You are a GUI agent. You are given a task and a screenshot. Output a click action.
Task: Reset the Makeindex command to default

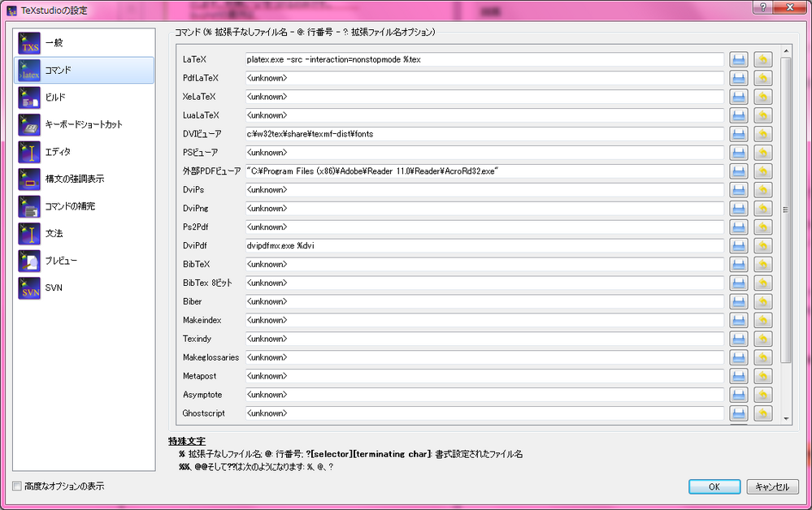click(x=762, y=320)
